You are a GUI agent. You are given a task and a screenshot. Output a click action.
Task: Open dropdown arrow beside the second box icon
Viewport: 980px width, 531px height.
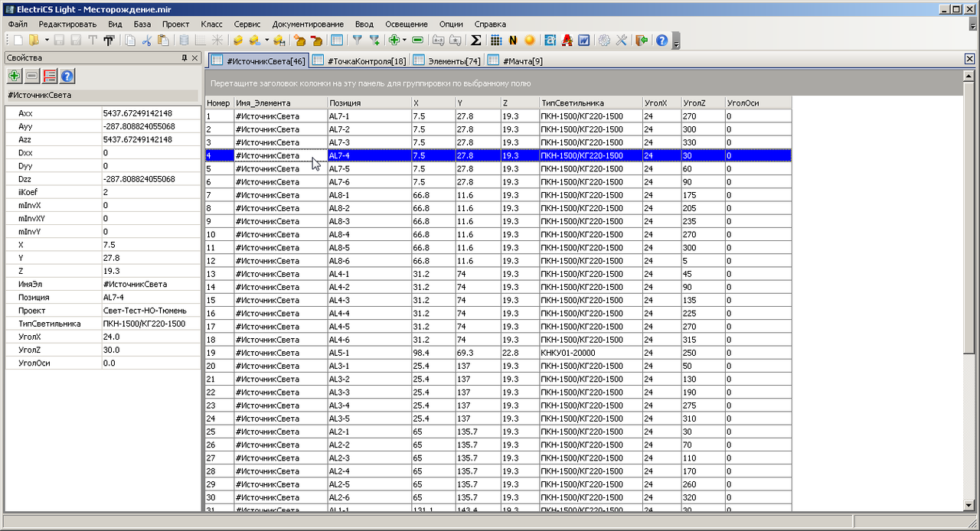(x=267, y=40)
